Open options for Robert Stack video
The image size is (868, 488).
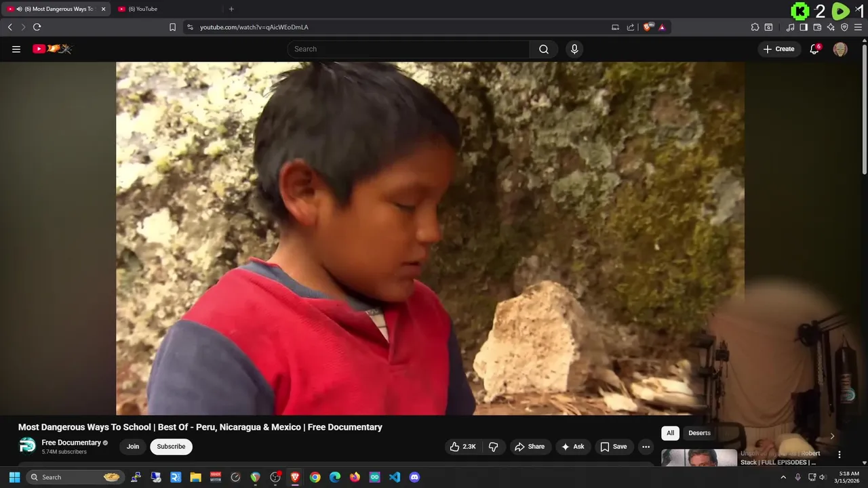pos(839,455)
